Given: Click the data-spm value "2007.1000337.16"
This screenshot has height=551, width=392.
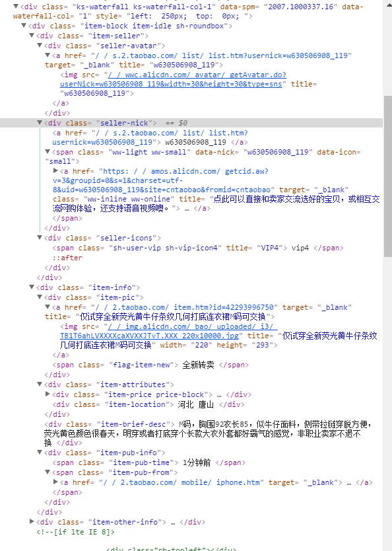Looking at the screenshot, I should [301, 7].
